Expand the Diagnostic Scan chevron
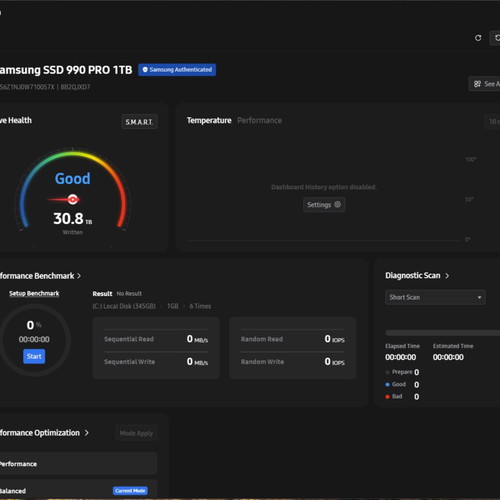Viewport: 500px width, 500px height. pyautogui.click(x=447, y=276)
